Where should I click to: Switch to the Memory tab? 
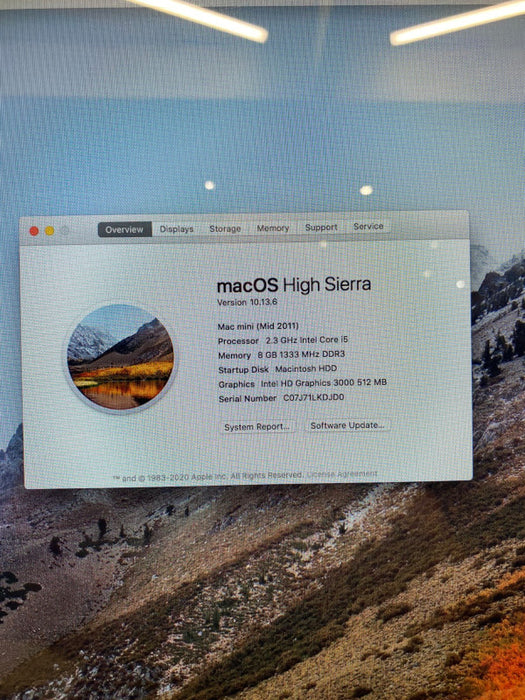click(x=273, y=228)
